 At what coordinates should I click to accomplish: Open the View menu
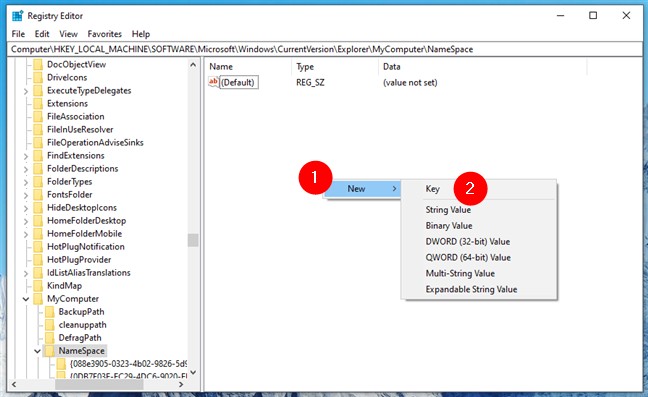point(68,34)
